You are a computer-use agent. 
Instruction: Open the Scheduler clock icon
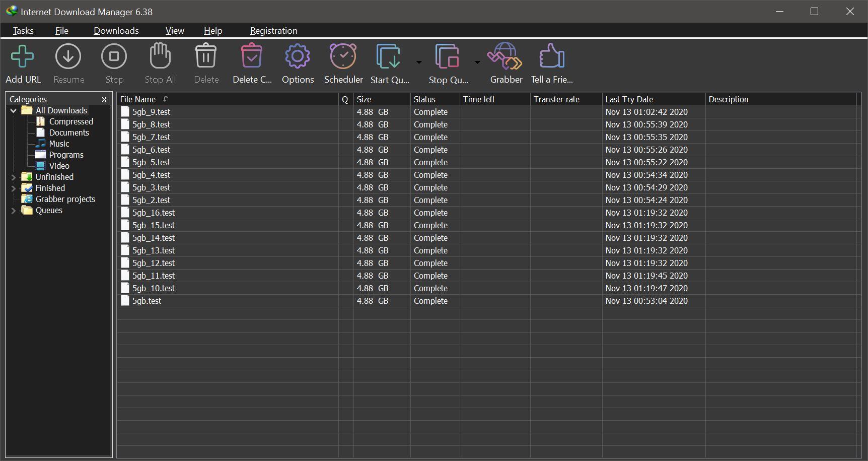tap(343, 55)
